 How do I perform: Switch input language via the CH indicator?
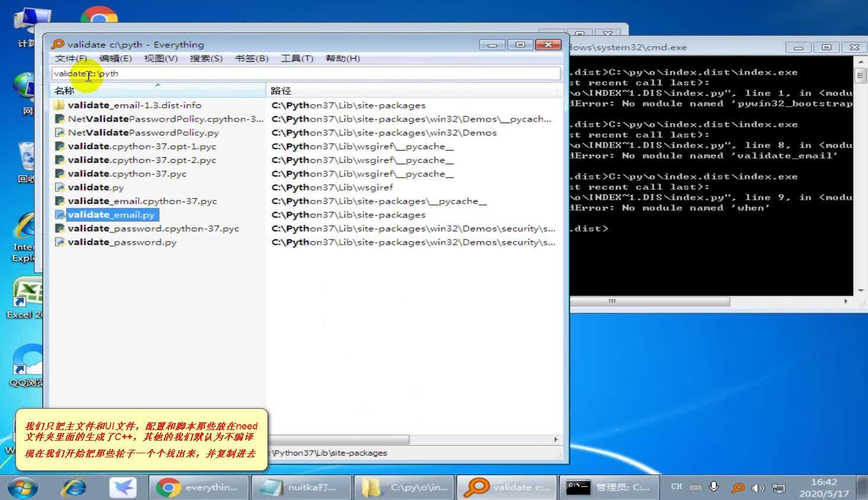coord(676,487)
